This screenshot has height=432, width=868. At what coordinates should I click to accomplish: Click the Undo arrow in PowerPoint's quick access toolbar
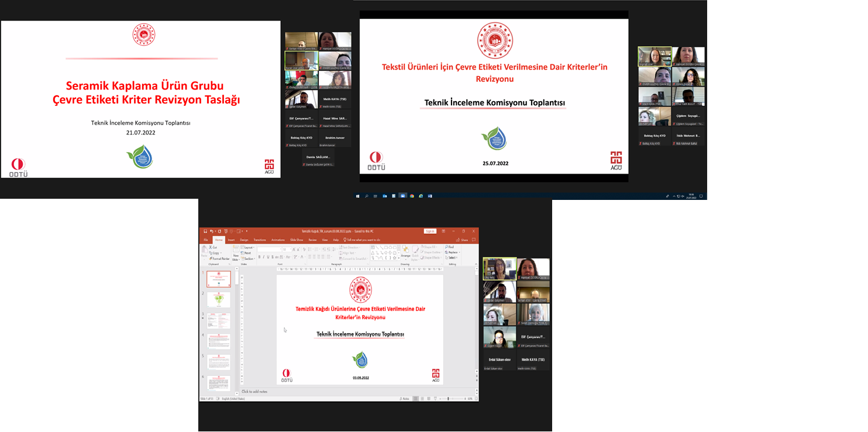point(212,231)
